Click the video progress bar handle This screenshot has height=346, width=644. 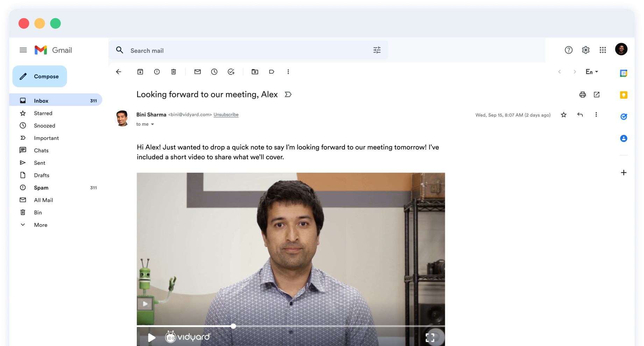point(233,326)
